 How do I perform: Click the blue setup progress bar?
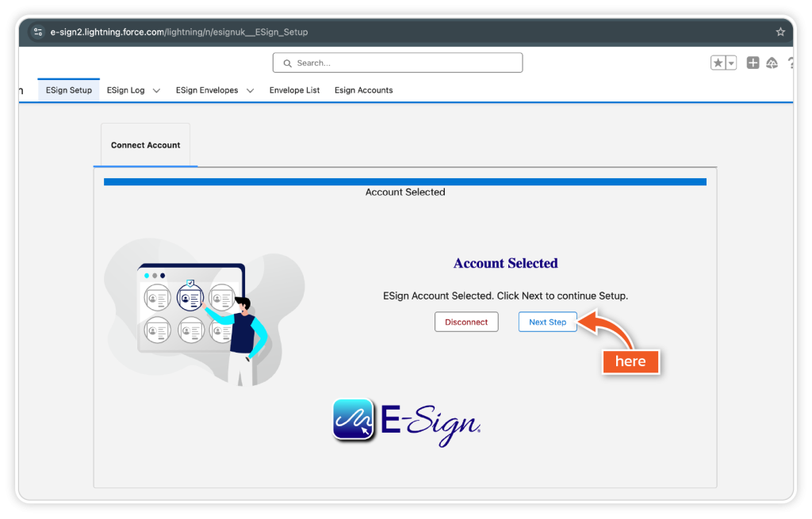(x=404, y=182)
